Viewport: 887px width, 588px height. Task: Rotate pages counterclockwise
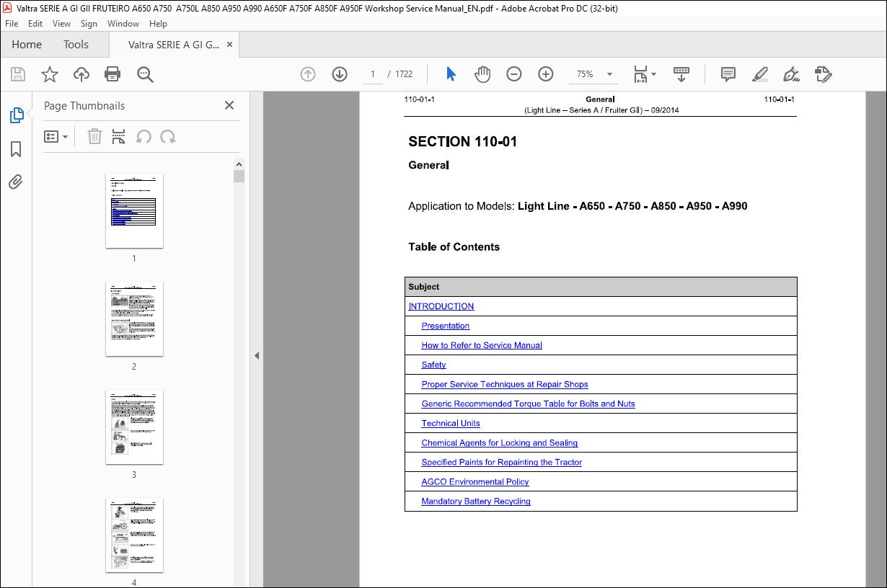[x=144, y=137]
